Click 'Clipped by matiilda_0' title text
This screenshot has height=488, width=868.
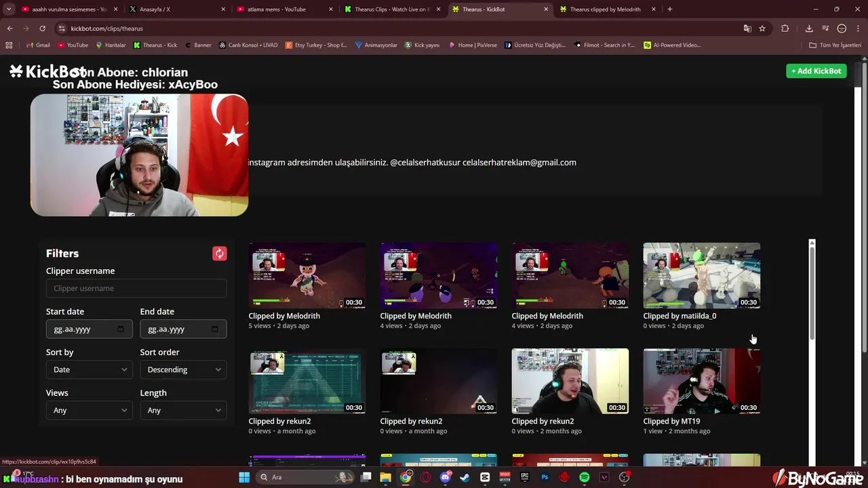pos(679,316)
